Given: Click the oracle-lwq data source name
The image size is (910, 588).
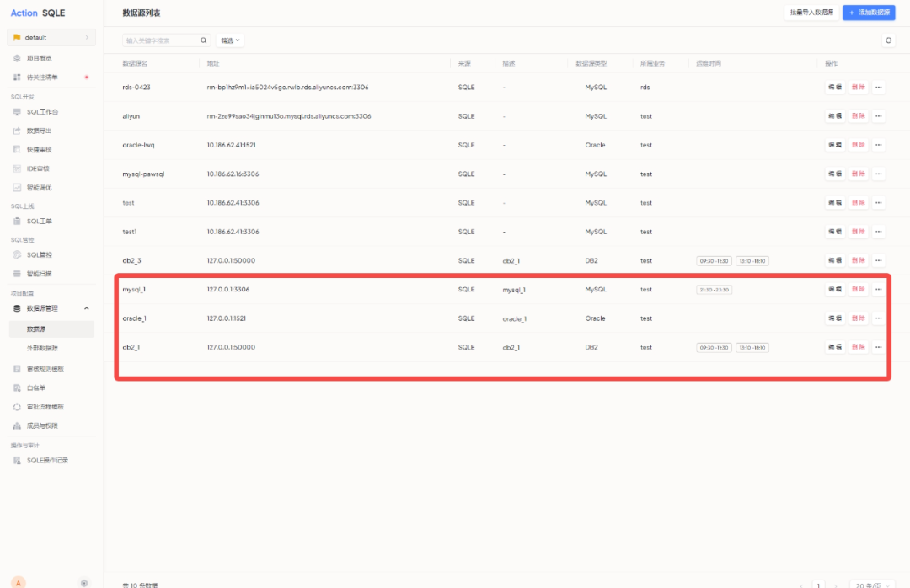Looking at the screenshot, I should click(138, 145).
